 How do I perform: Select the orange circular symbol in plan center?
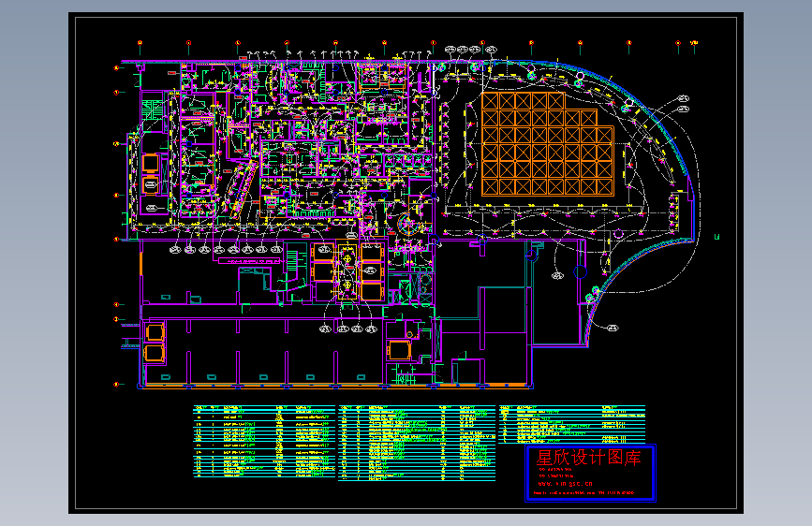click(x=408, y=225)
